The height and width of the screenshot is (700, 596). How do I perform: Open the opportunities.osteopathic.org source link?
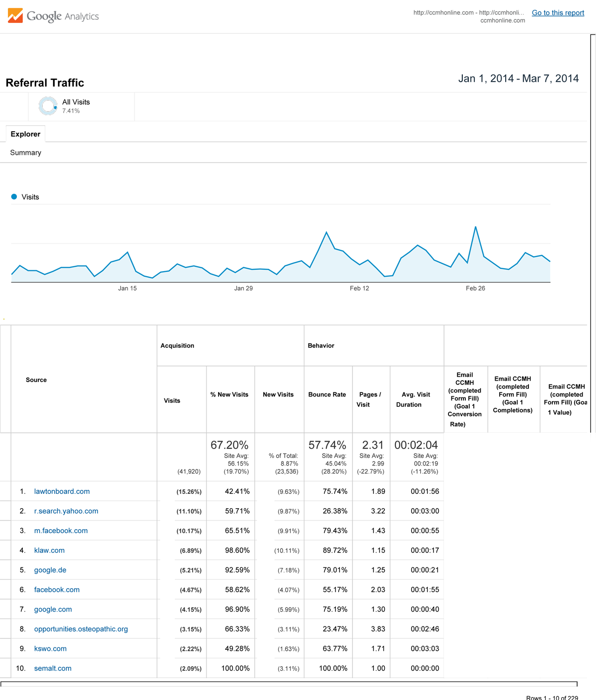[x=81, y=629]
